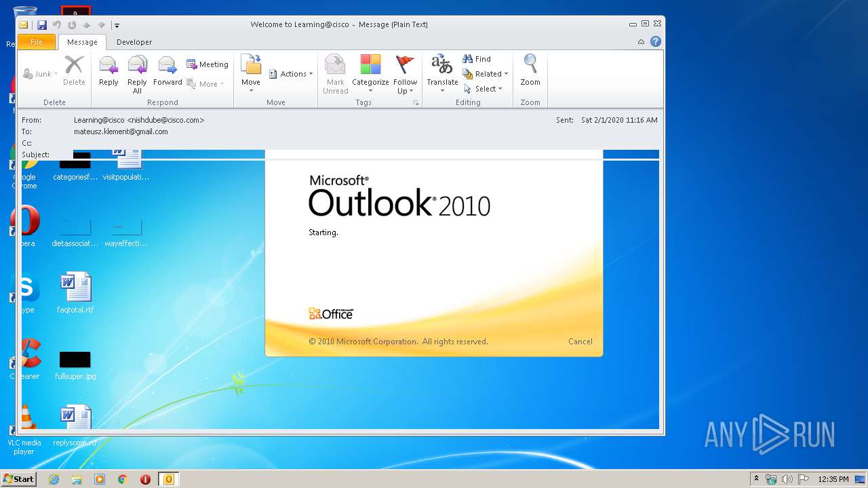Reply with a Meeting

(208, 64)
